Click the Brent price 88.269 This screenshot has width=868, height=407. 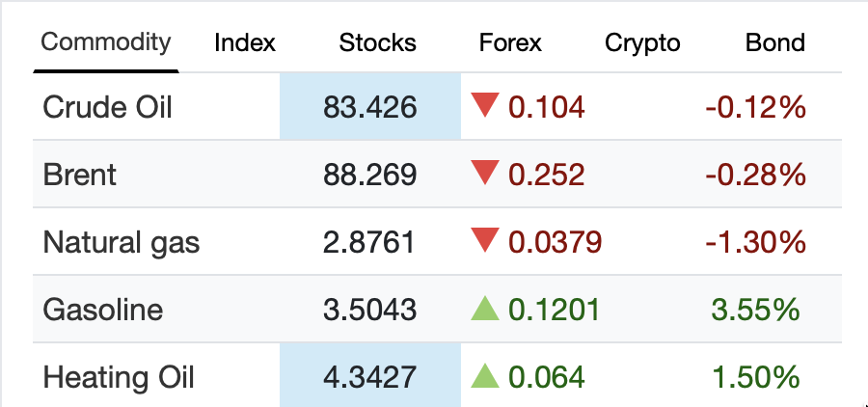[369, 175]
